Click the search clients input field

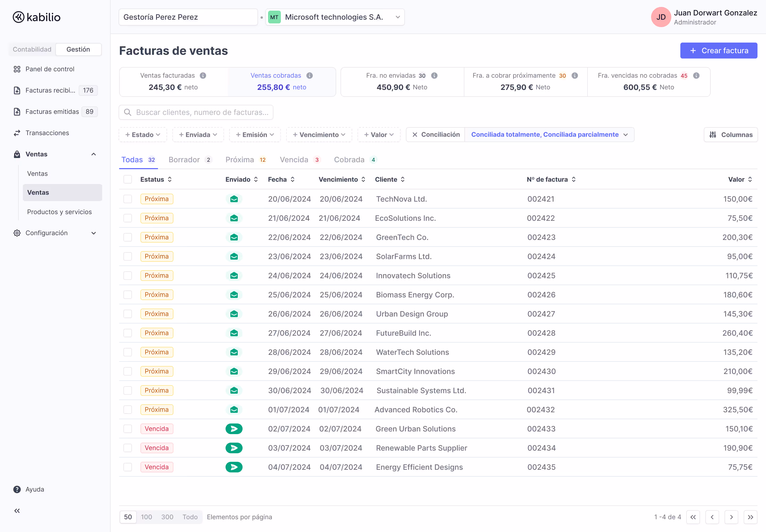point(196,112)
